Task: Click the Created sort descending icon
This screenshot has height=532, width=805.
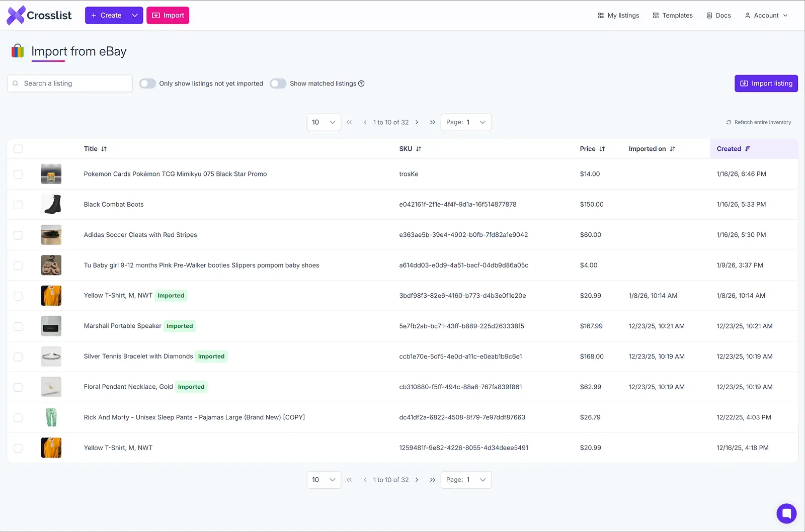Action: tap(748, 149)
